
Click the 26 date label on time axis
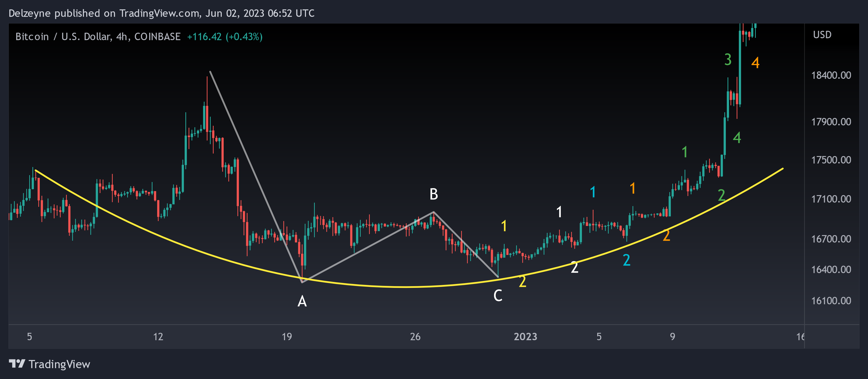click(x=415, y=337)
